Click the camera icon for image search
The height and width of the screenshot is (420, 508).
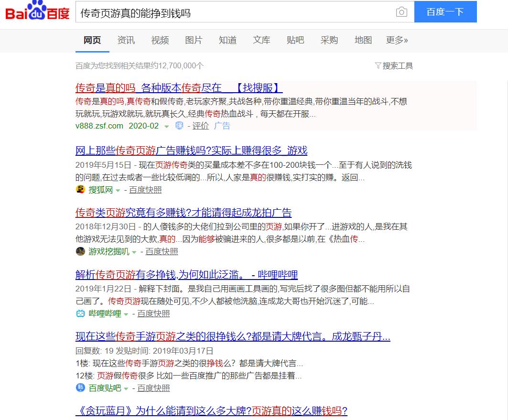tap(401, 12)
